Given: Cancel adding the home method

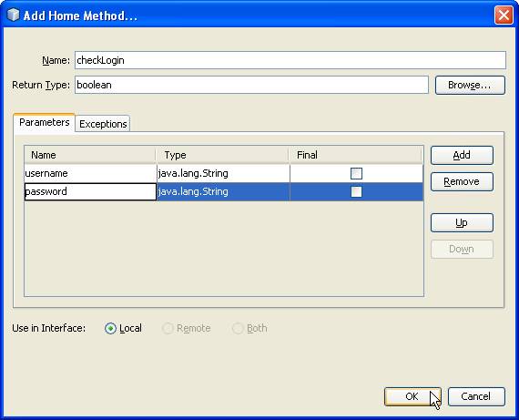Looking at the screenshot, I should [x=476, y=396].
